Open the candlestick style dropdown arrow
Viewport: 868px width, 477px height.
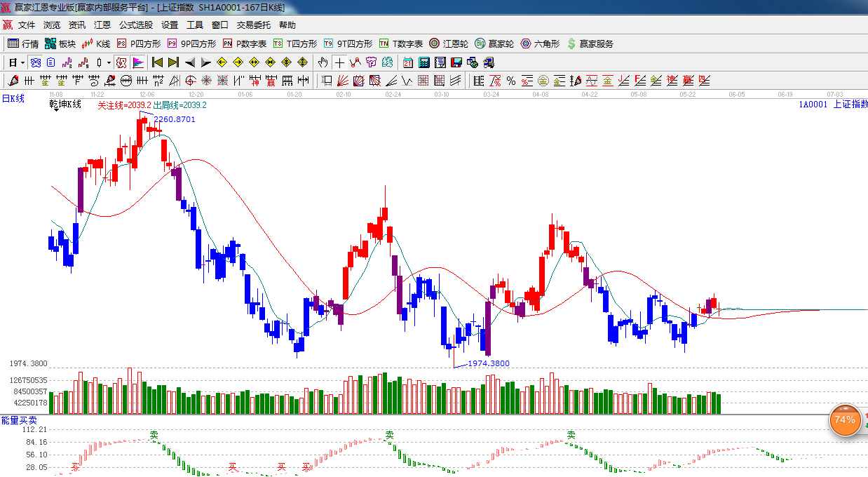[109, 62]
